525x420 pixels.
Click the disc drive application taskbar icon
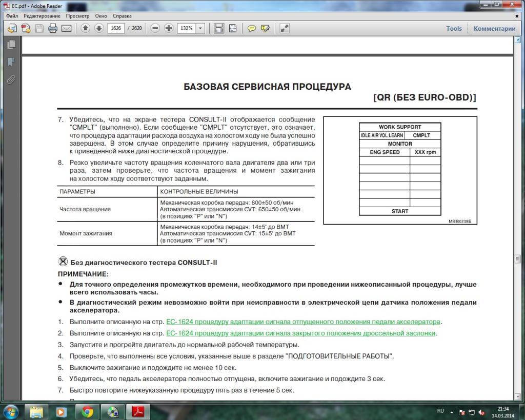[x=113, y=412]
